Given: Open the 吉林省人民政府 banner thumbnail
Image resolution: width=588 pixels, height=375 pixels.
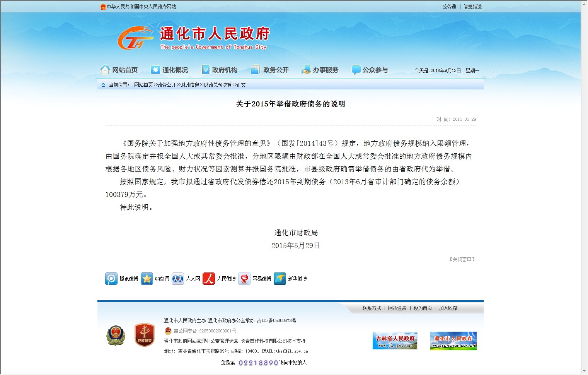Looking at the screenshot, I should (x=395, y=341).
